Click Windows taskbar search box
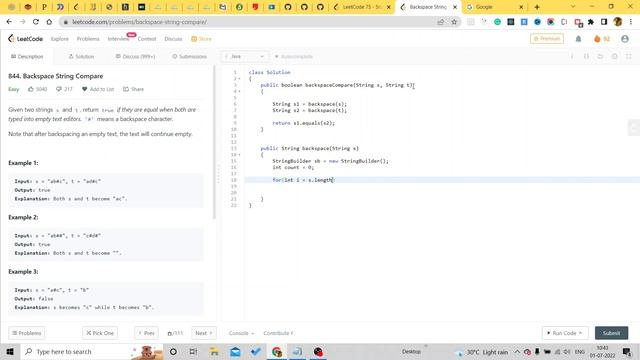The height and width of the screenshot is (360, 640). click(91, 351)
